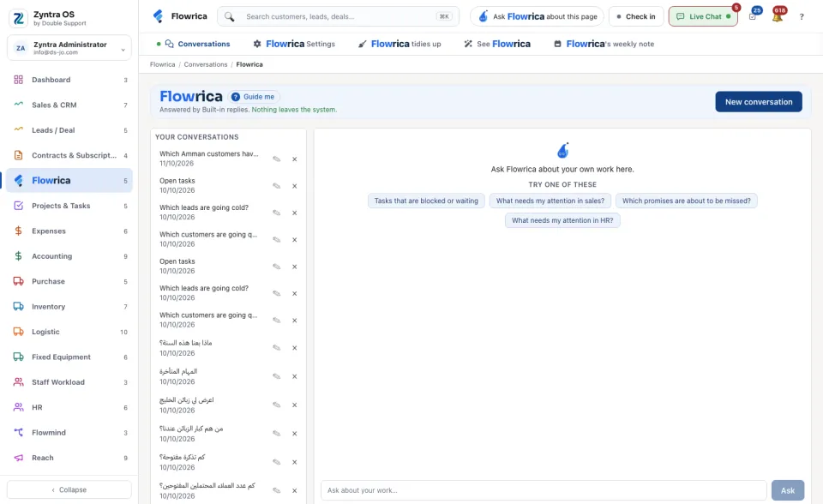The width and height of the screenshot is (823, 504).
Task: Open Projects & Tasks in the sidebar
Action: point(69,206)
